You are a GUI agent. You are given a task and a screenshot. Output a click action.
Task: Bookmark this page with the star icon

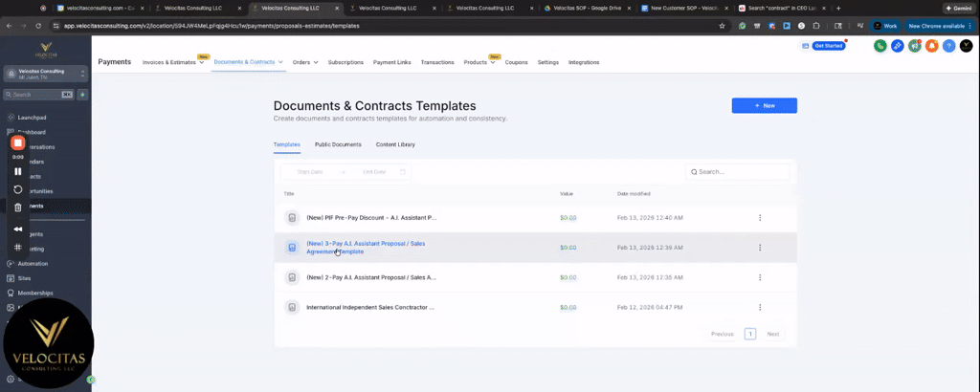pos(722,26)
